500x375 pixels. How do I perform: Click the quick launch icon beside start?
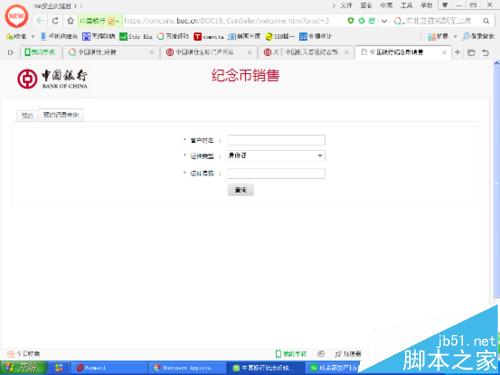click(x=59, y=368)
